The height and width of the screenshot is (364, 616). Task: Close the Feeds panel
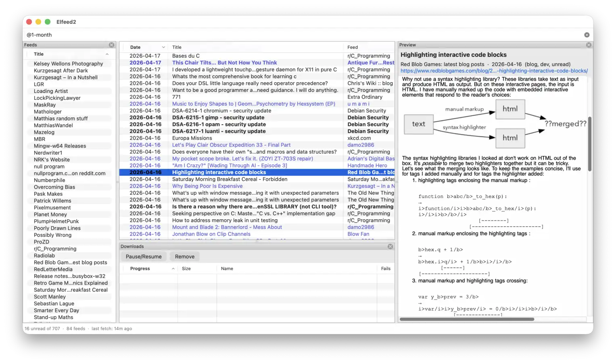111,45
